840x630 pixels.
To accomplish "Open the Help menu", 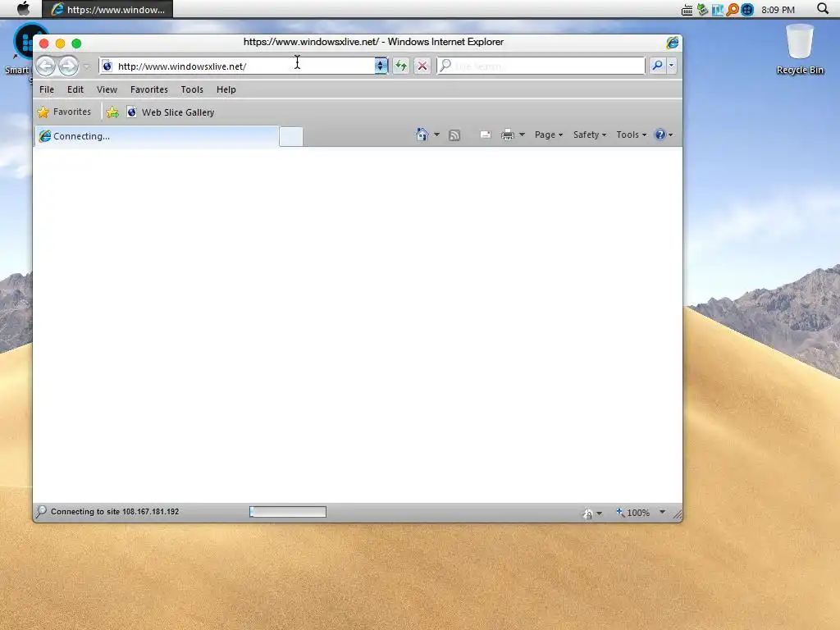I will tap(226, 89).
